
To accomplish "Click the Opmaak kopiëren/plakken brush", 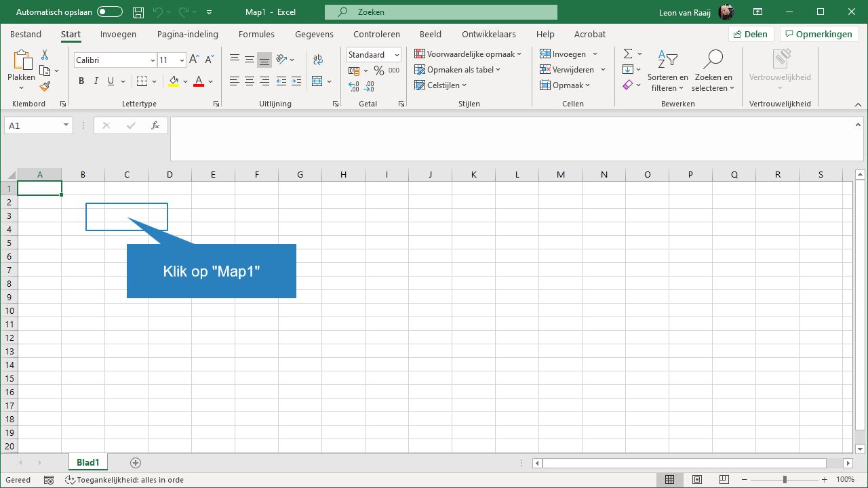I will (x=45, y=86).
